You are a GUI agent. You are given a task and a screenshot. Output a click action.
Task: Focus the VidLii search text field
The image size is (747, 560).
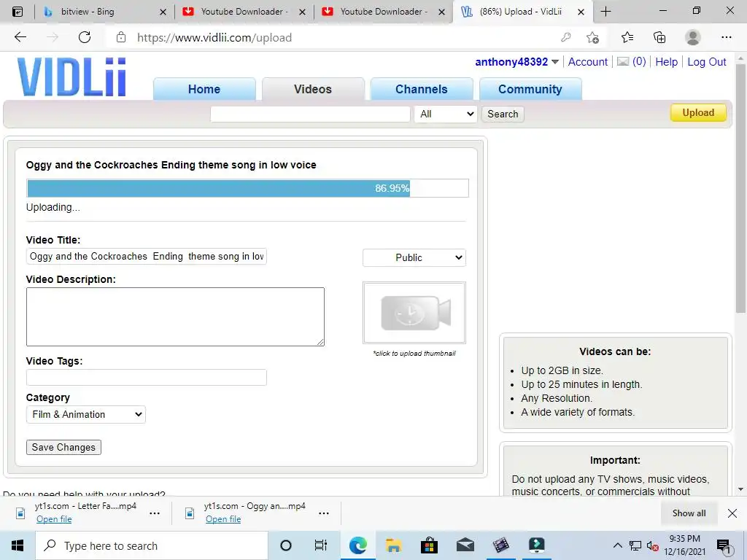(310, 114)
